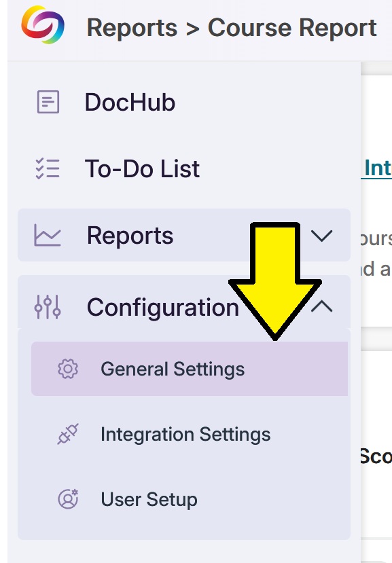Click the Reports > Course Report breadcrumb
392x563 pixels.
(x=232, y=28)
